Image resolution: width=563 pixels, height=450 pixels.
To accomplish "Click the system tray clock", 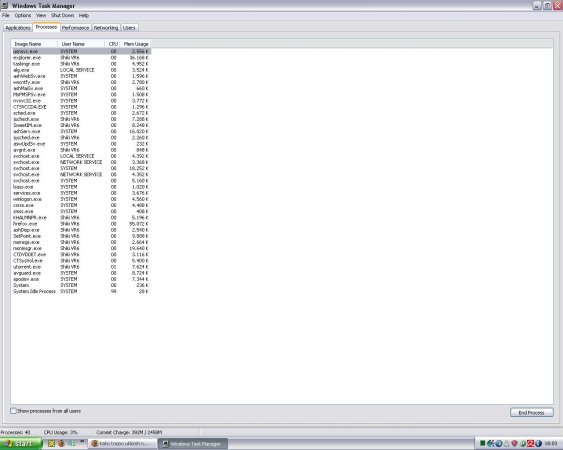I will point(551,444).
